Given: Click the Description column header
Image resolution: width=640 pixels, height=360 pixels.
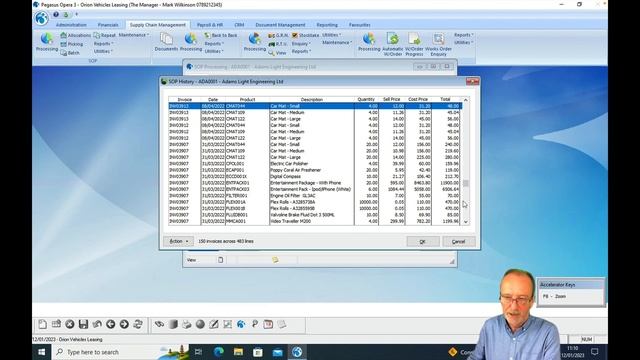Looking at the screenshot, I should (x=312, y=99).
